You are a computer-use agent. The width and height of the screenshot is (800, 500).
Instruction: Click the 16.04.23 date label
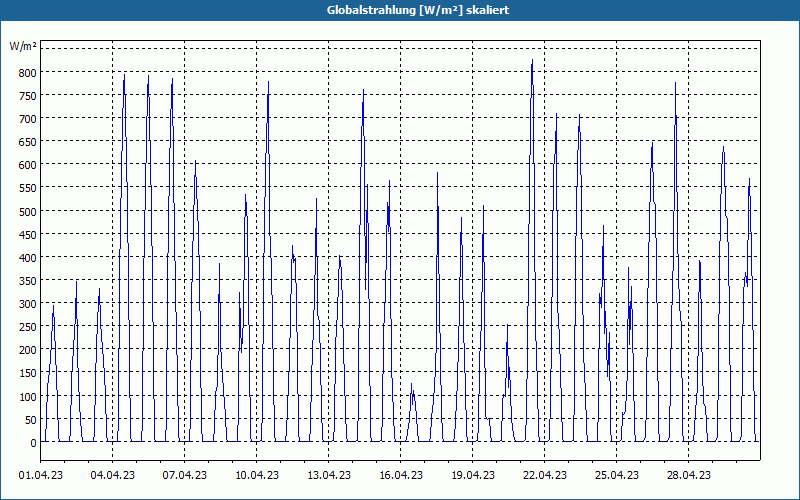[401, 476]
